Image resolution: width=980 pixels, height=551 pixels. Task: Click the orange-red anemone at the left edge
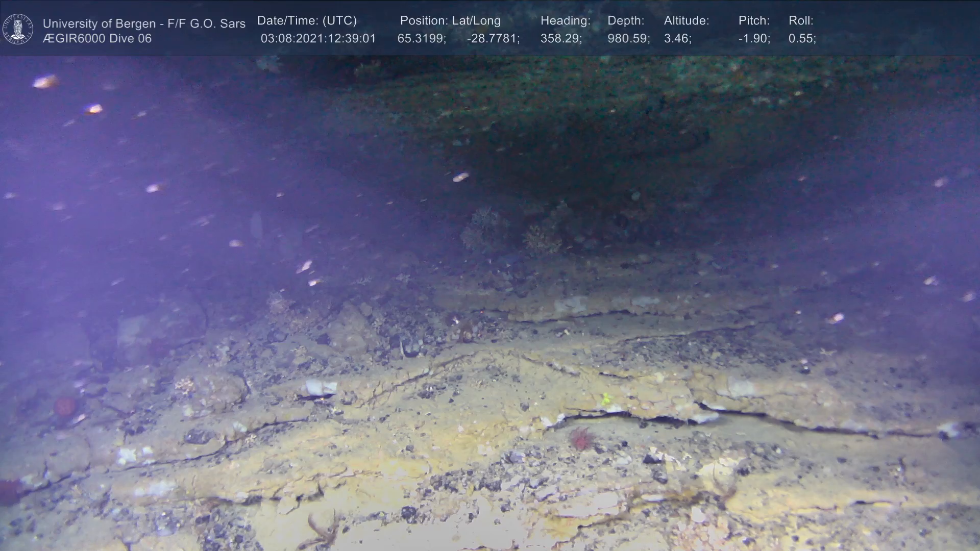65,406
